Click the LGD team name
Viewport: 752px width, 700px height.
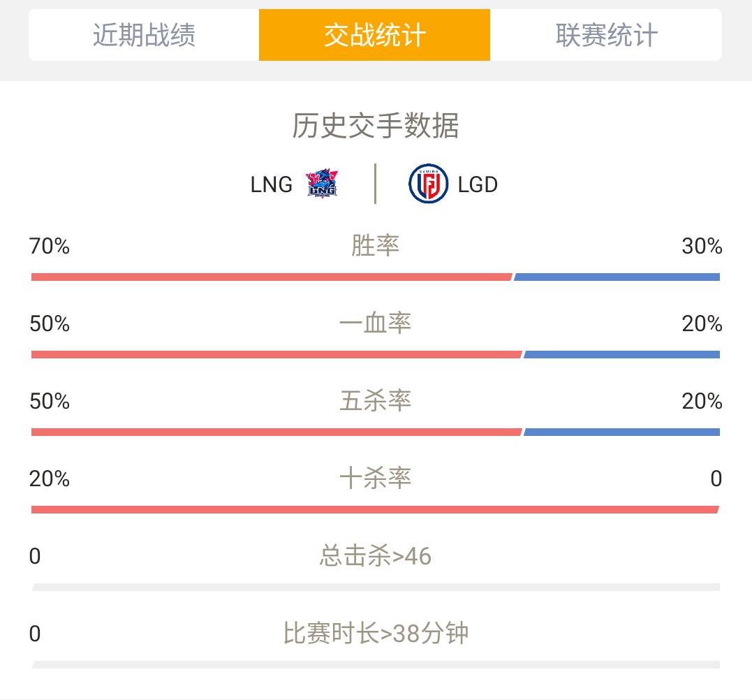[x=478, y=184]
